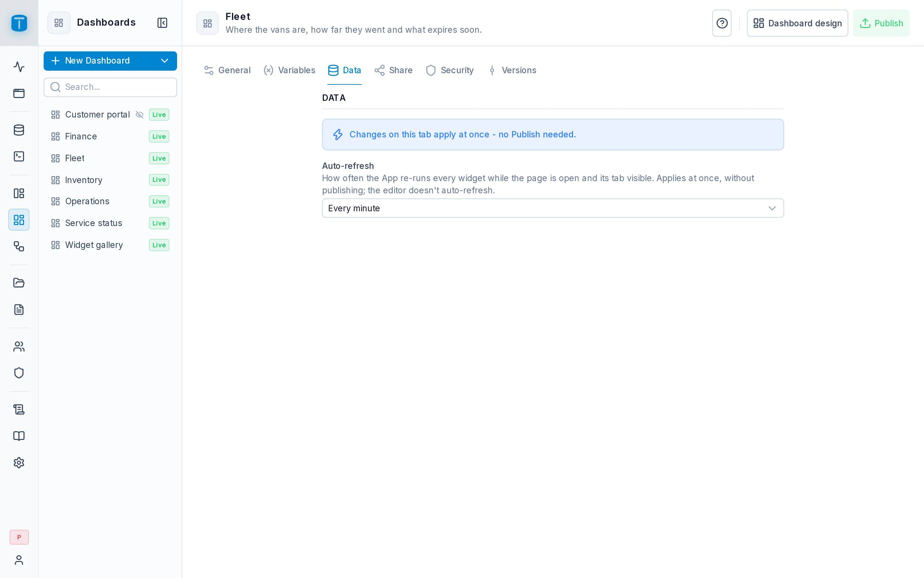Image resolution: width=924 pixels, height=578 pixels.
Task: Select the Data tab
Action: point(344,70)
